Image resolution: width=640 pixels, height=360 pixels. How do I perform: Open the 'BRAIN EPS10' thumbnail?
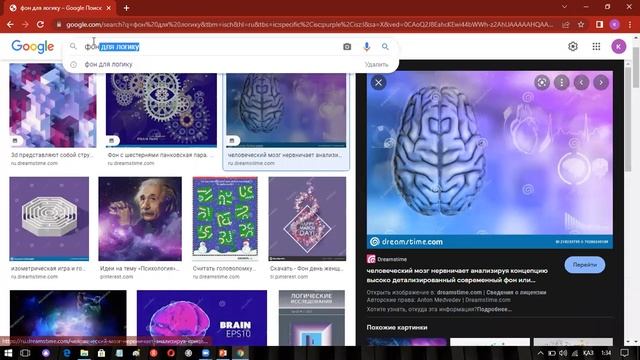(x=202, y=318)
